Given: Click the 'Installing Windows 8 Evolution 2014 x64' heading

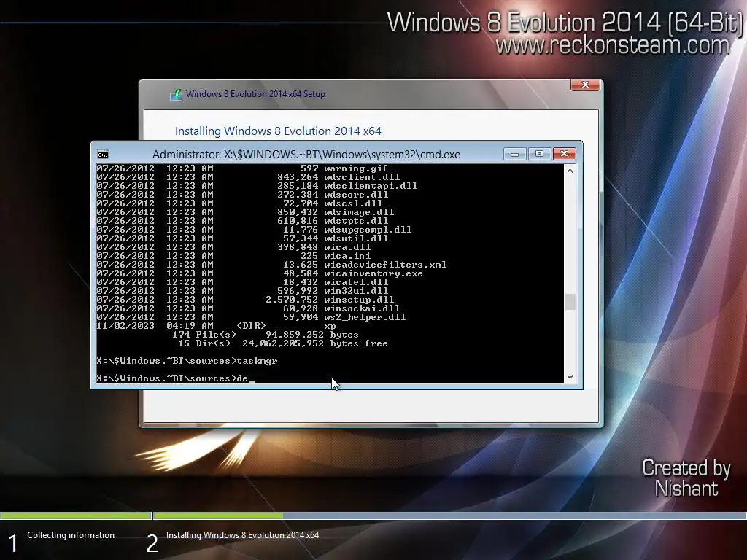Looking at the screenshot, I should click(x=278, y=131).
